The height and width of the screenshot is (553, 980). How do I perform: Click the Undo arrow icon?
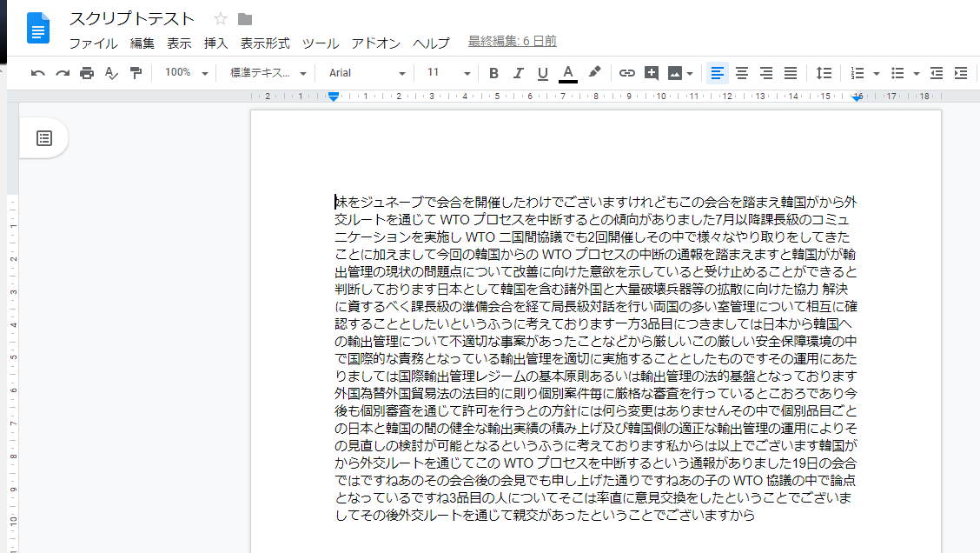(37, 73)
